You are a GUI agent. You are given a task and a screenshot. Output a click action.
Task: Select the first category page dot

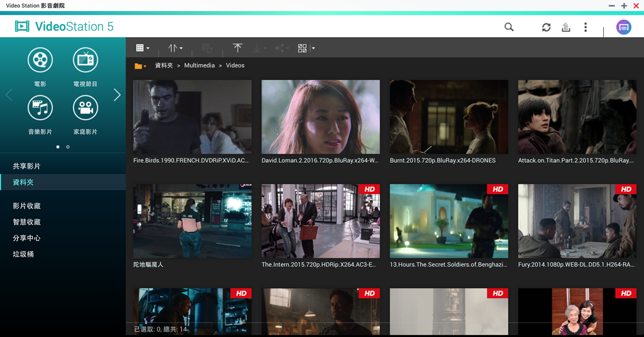tap(58, 147)
